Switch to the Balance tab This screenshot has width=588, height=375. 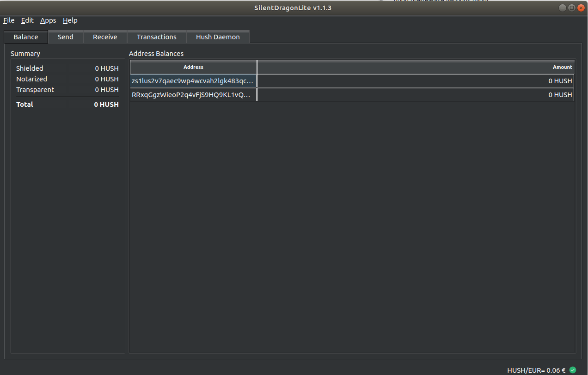point(26,37)
